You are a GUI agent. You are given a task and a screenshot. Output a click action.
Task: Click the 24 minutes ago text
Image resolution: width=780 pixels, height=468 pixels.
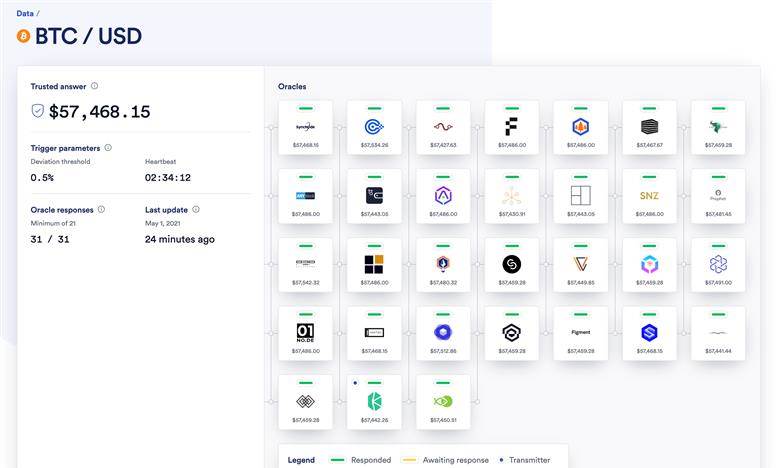click(x=180, y=239)
